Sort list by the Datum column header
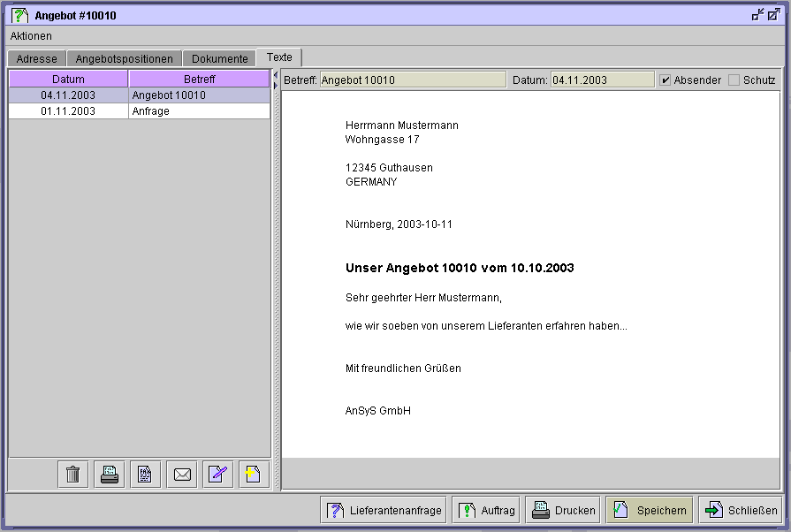 68,80
